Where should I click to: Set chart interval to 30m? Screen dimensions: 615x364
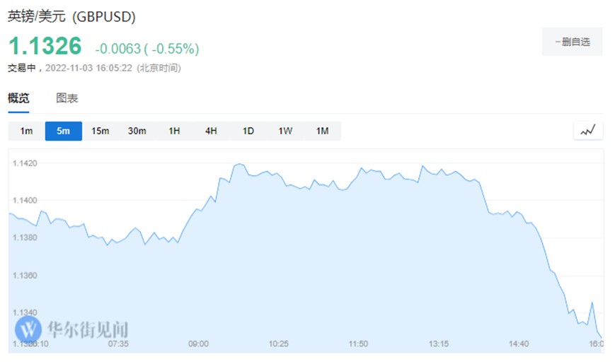coord(137,131)
